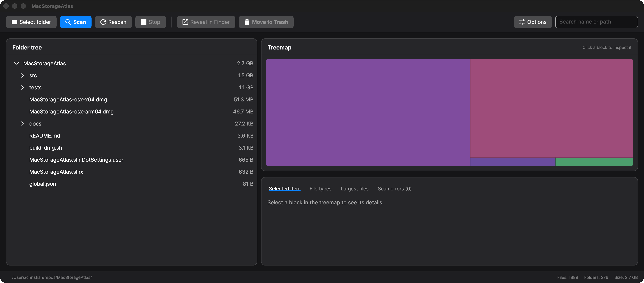
Task: Click the 3.6 KB size value
Action: (x=245, y=135)
